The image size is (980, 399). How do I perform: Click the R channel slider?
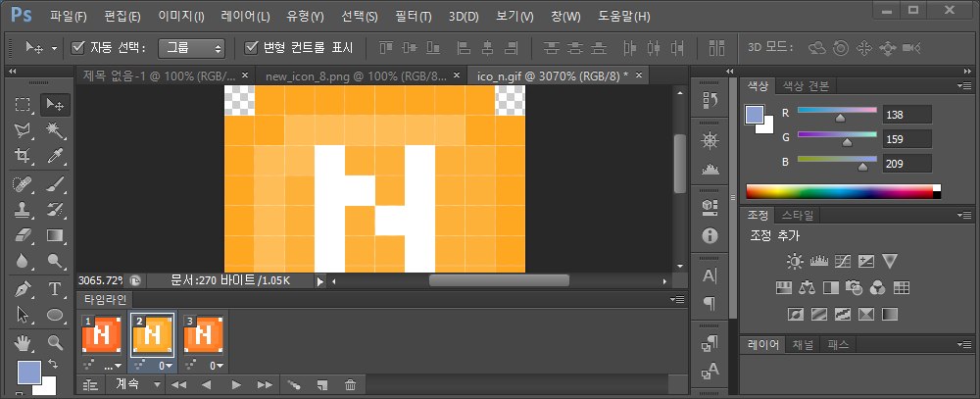pos(838,114)
